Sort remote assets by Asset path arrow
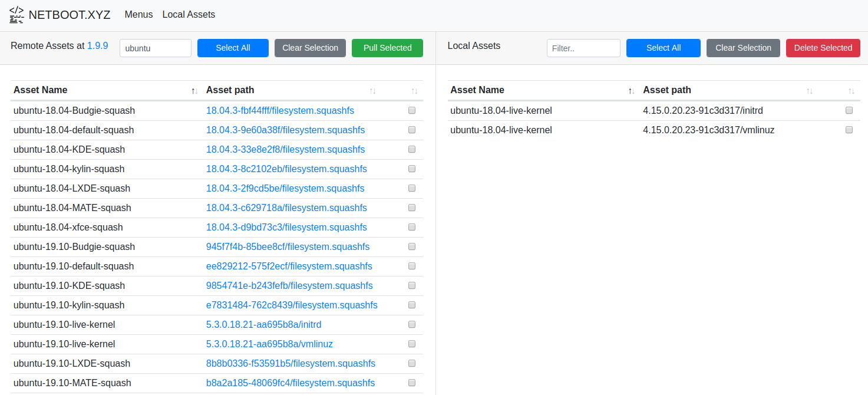The height and width of the screenshot is (395, 868). point(372,91)
